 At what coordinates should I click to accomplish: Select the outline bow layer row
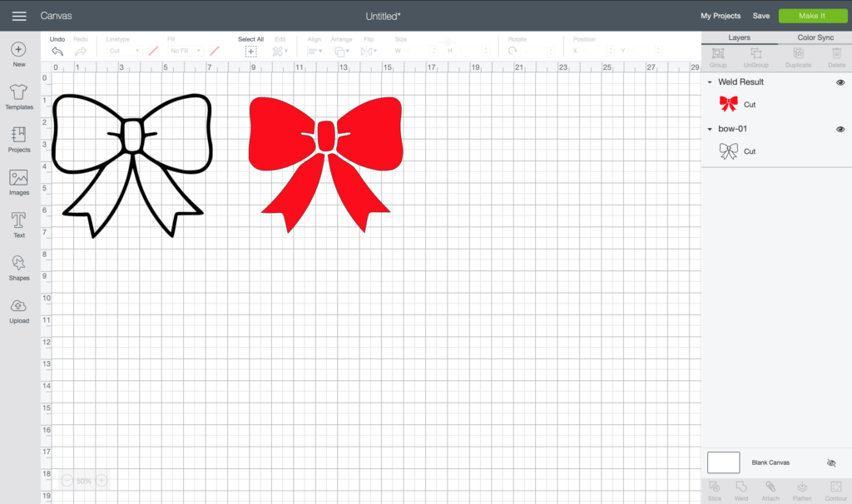(x=776, y=151)
